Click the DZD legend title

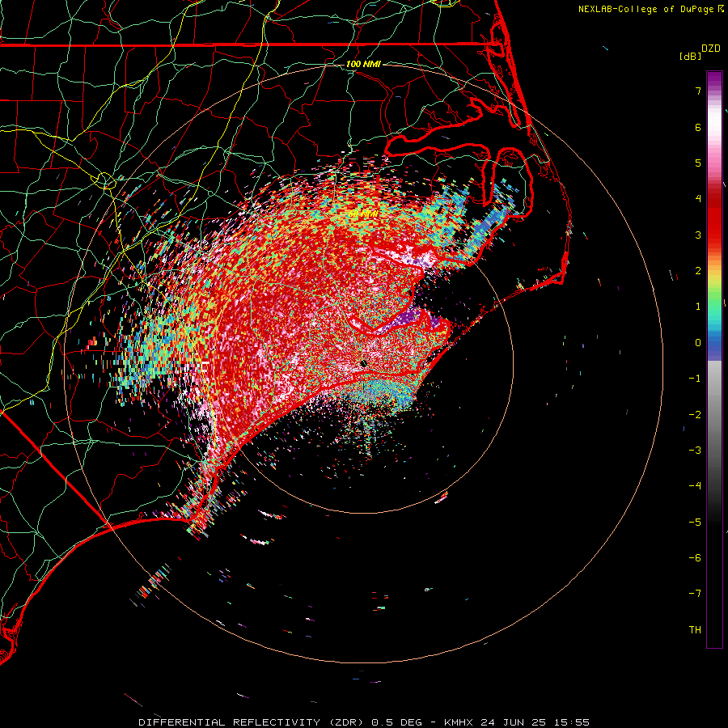pyautogui.click(x=711, y=49)
